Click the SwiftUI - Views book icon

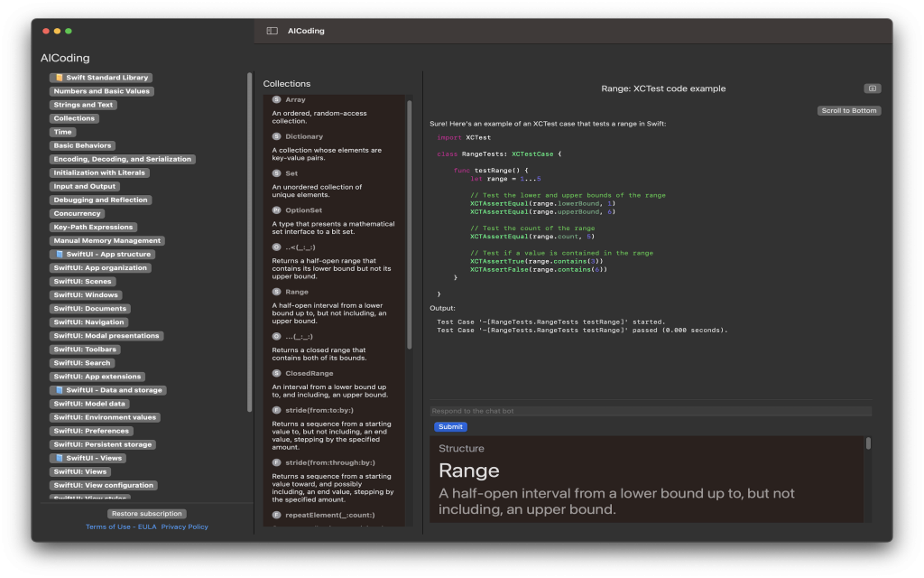(59, 458)
